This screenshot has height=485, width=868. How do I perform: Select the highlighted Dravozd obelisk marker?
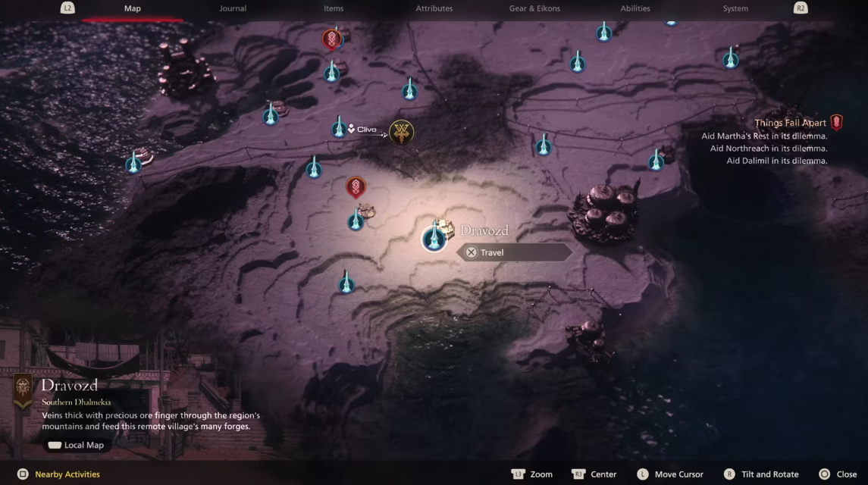coord(434,239)
